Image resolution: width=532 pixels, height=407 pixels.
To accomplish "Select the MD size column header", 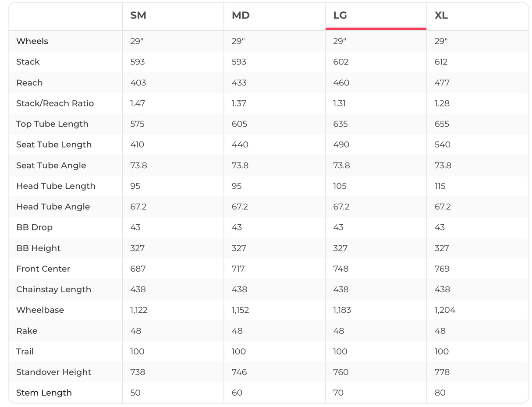I will (x=241, y=16).
